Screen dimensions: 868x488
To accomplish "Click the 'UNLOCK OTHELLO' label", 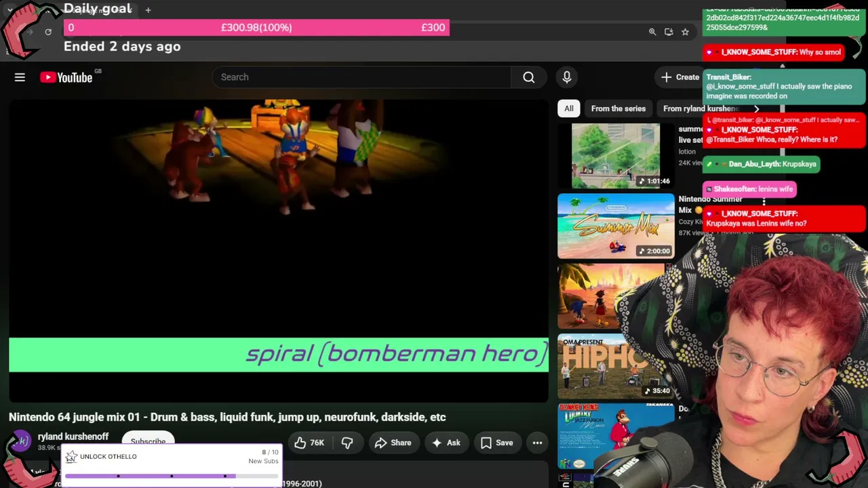I will click(x=108, y=457).
